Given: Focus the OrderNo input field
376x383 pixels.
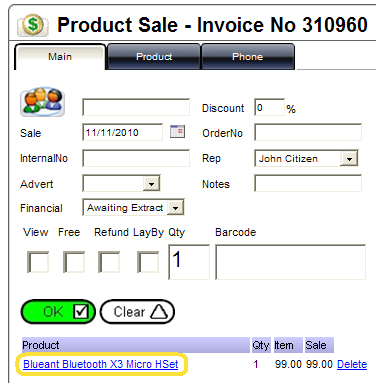Looking at the screenshot, I should tap(308, 132).
